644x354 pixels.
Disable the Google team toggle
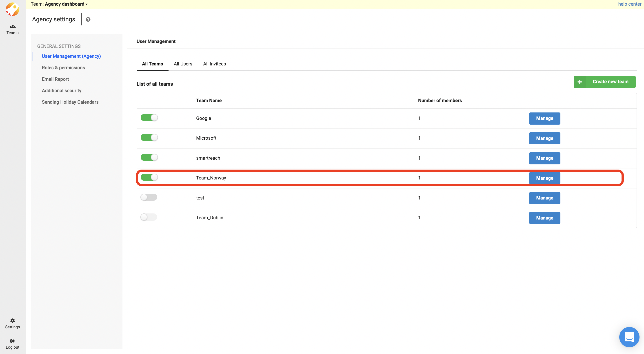(x=149, y=118)
